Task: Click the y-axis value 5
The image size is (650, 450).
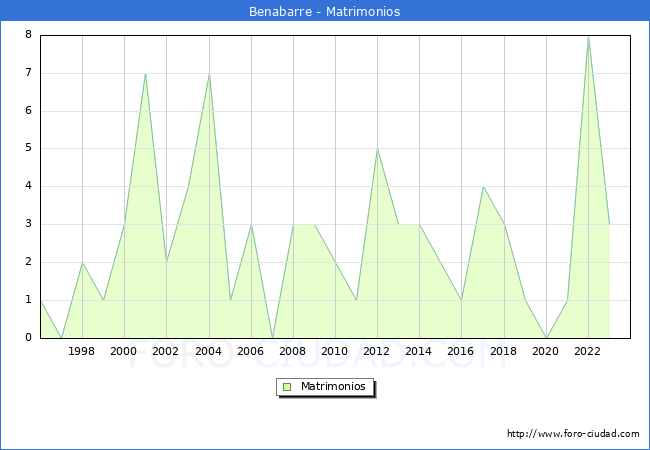Action: [x=29, y=148]
